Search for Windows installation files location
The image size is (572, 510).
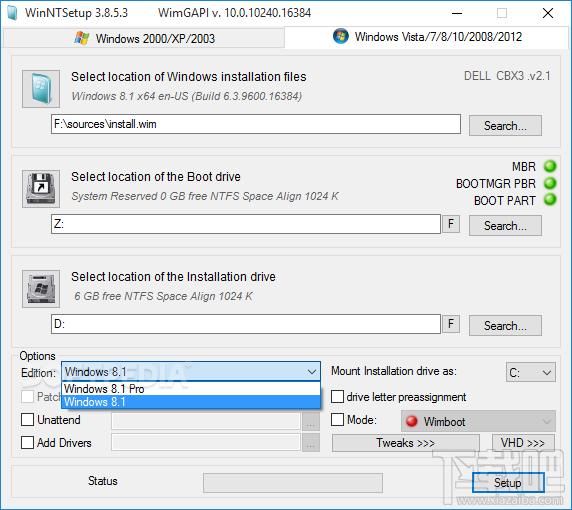coord(505,125)
